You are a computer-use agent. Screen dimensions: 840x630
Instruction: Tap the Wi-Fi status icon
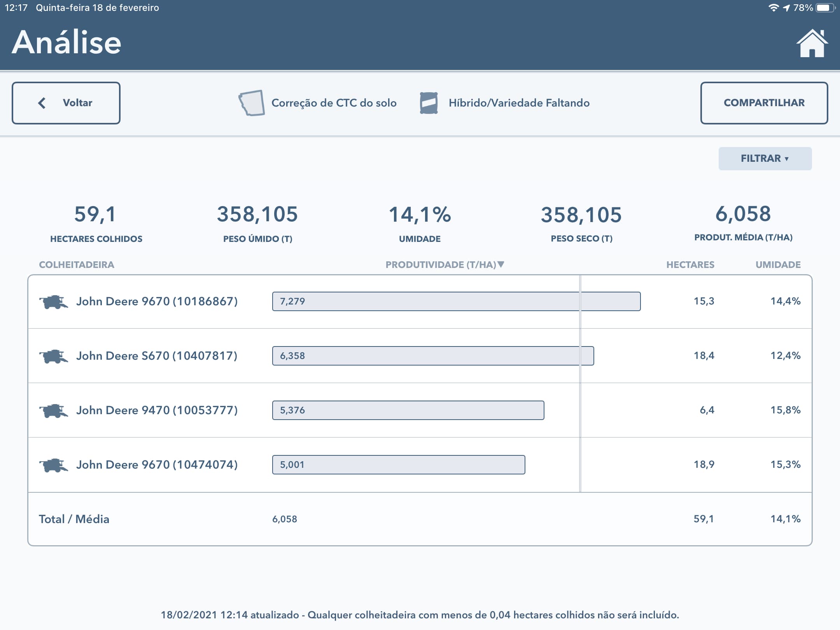pyautogui.click(x=774, y=8)
